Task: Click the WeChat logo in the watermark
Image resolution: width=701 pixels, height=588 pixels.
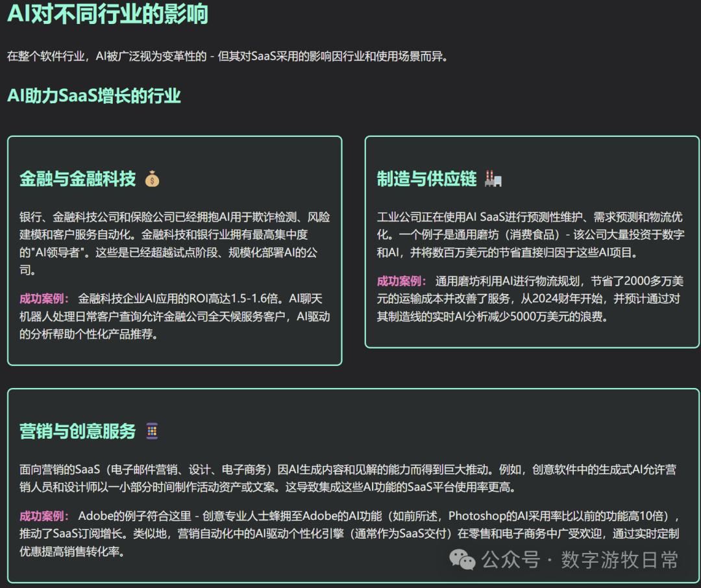Action: tap(463, 559)
